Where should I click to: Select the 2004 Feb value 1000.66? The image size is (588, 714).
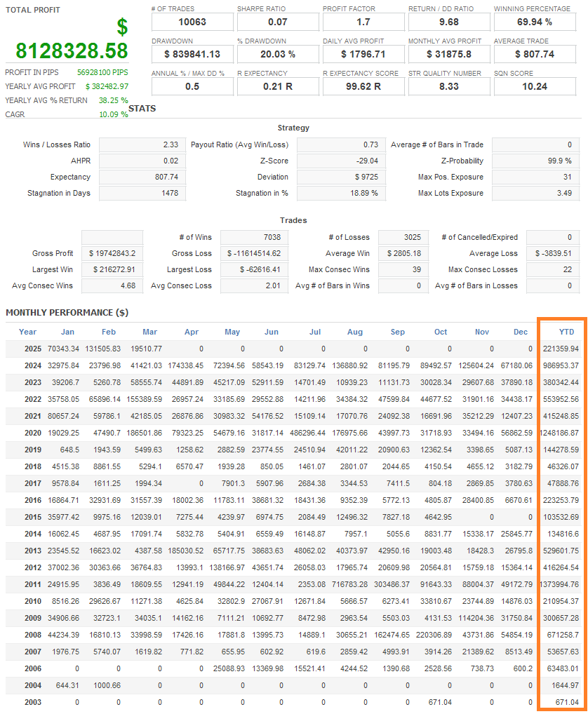107,685
